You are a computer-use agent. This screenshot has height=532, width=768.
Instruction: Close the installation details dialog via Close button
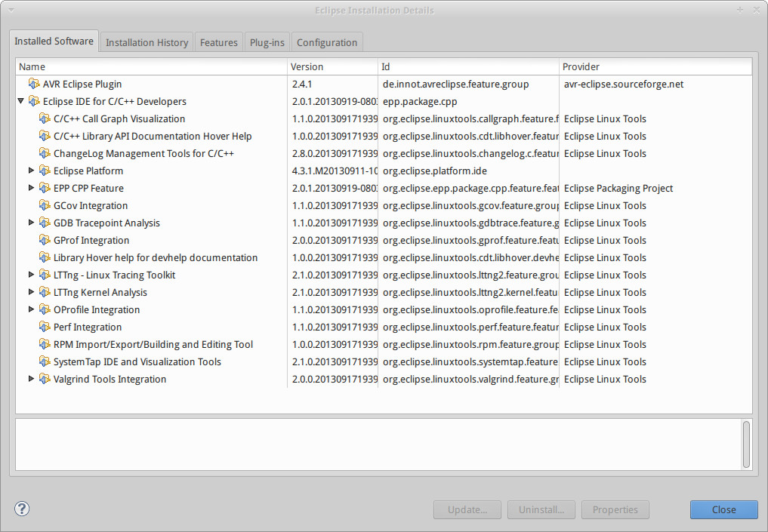[x=724, y=509]
